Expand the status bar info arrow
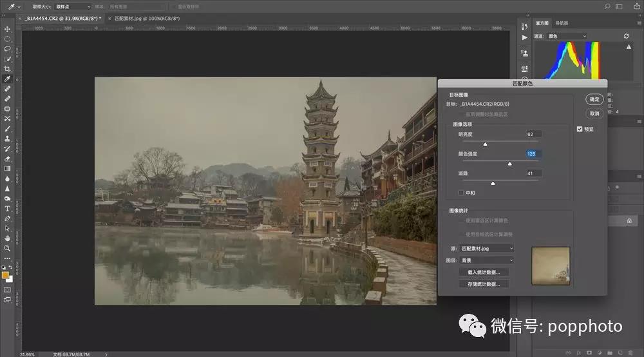Screen dimensions: 644x357 106,354
